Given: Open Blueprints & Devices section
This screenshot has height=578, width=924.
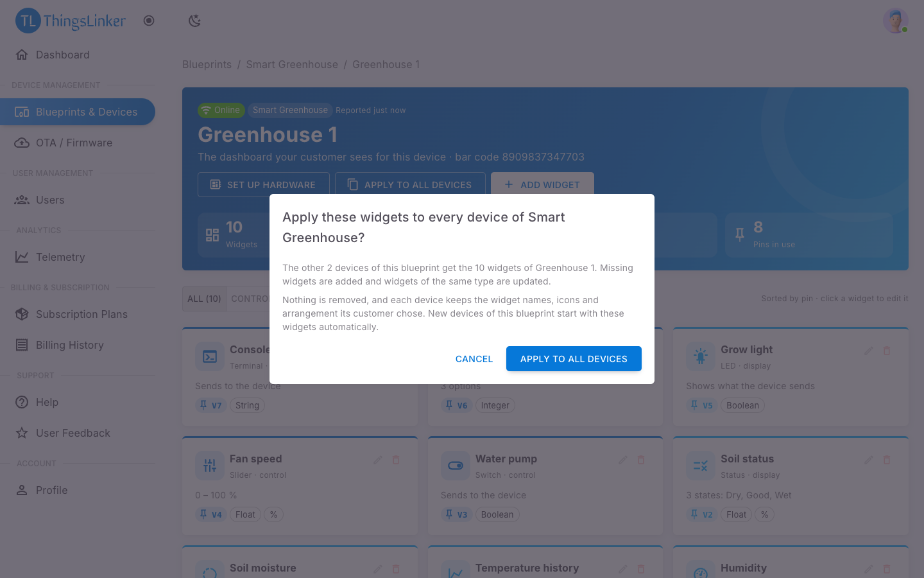Looking at the screenshot, I should point(77,112).
